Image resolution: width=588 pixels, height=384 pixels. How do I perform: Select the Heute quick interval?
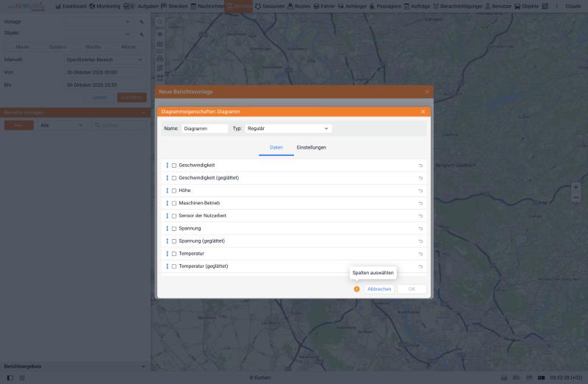tap(22, 47)
